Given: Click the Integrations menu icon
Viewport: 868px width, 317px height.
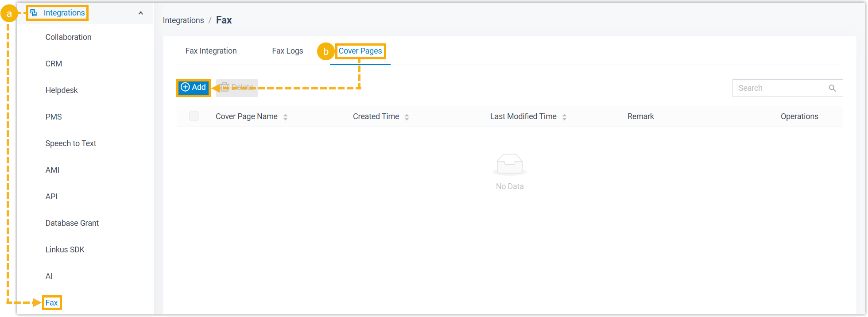Looking at the screenshot, I should tap(34, 13).
